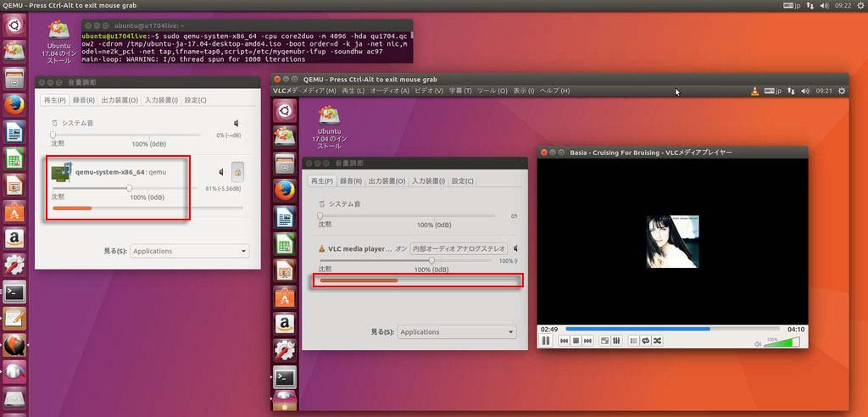Viewport: 868px width, 417px height.
Task: Mute VLC media player stream in guest
Action: click(515, 248)
